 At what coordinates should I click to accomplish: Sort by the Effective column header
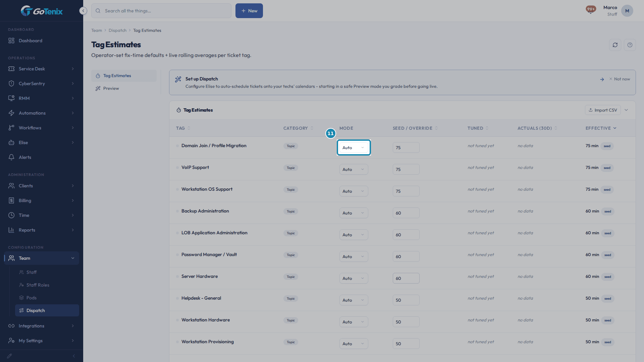(x=601, y=128)
